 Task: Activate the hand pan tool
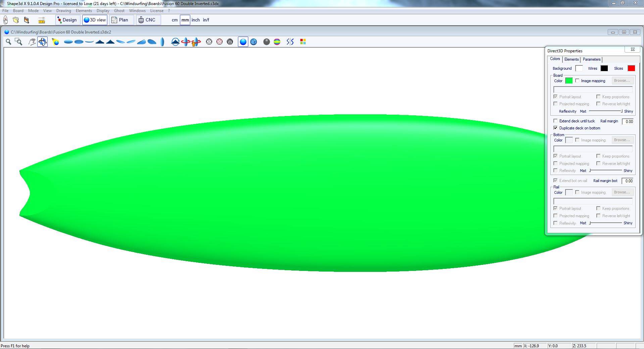click(x=32, y=42)
